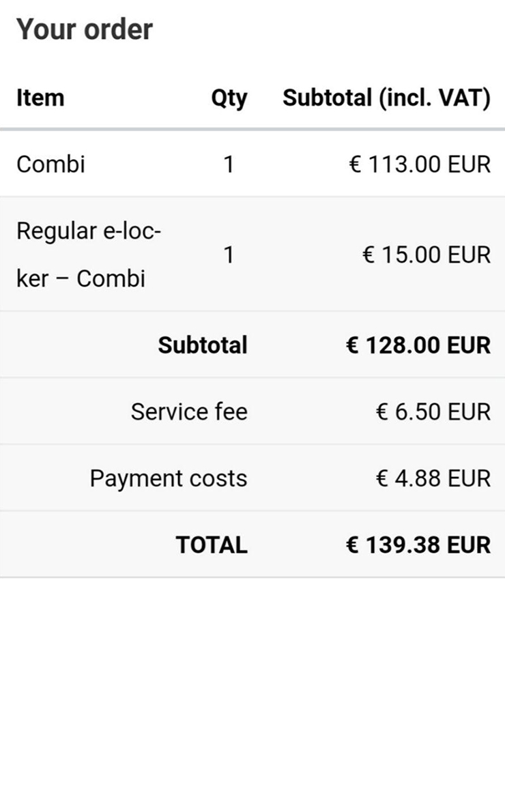Select the bold Subtotal label

click(x=203, y=345)
